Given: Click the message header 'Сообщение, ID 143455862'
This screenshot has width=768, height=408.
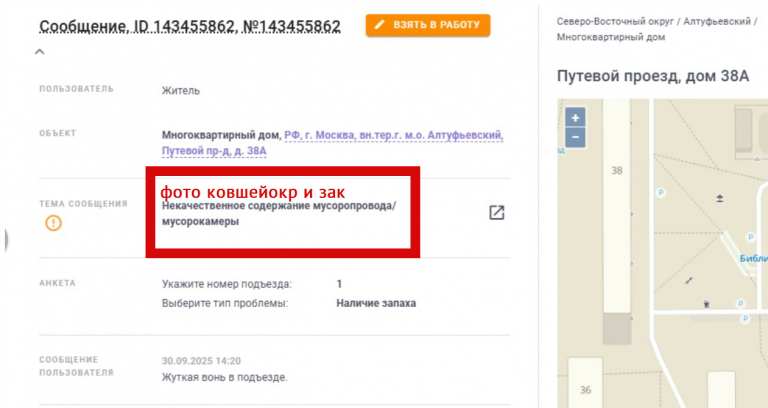Looking at the screenshot, I should [x=137, y=26].
